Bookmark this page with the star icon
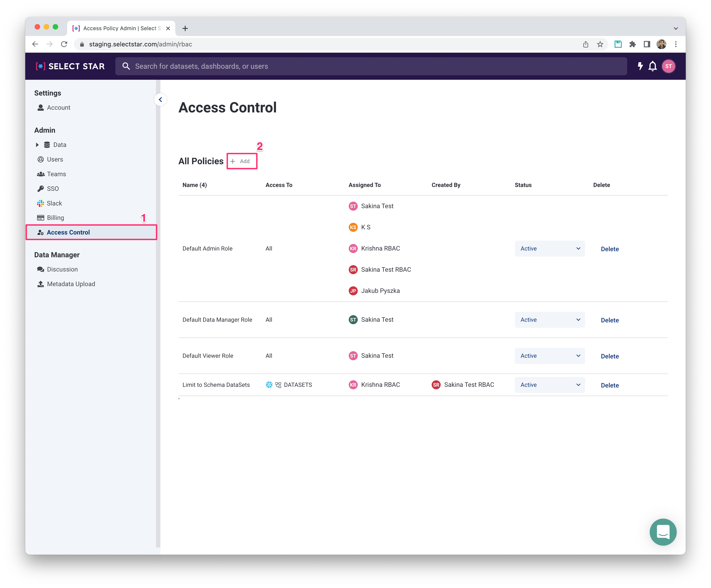This screenshot has width=711, height=588. 600,44
